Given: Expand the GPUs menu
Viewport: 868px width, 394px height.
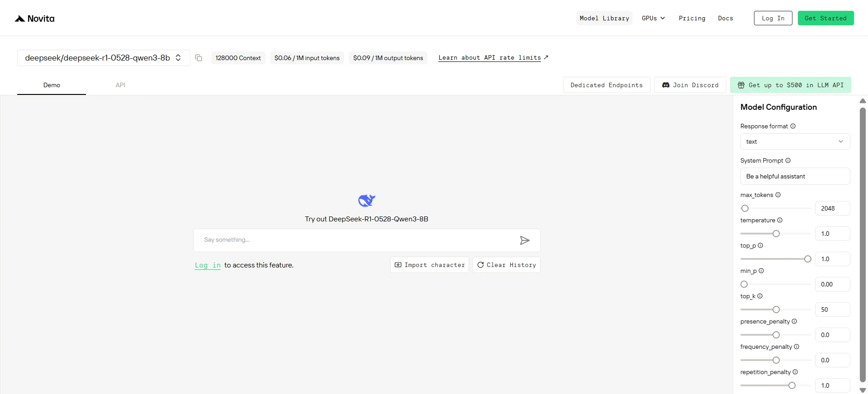Looking at the screenshot, I should (653, 18).
